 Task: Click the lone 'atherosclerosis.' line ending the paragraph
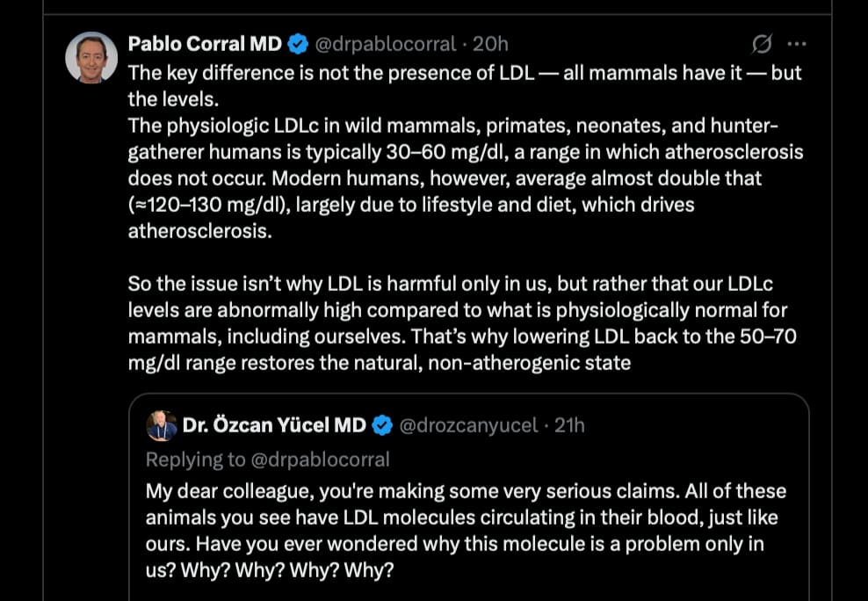[x=199, y=231]
